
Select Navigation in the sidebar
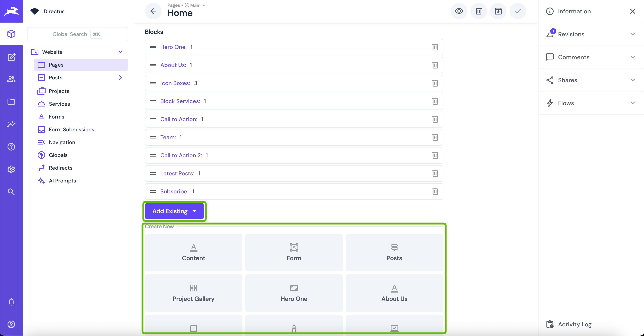pos(62,142)
